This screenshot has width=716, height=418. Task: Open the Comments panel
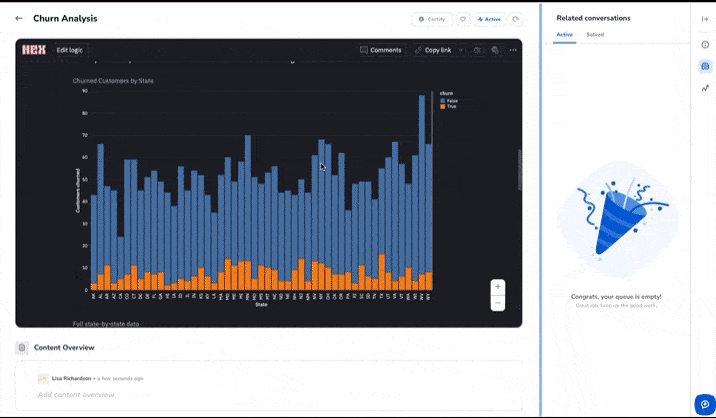coord(380,50)
